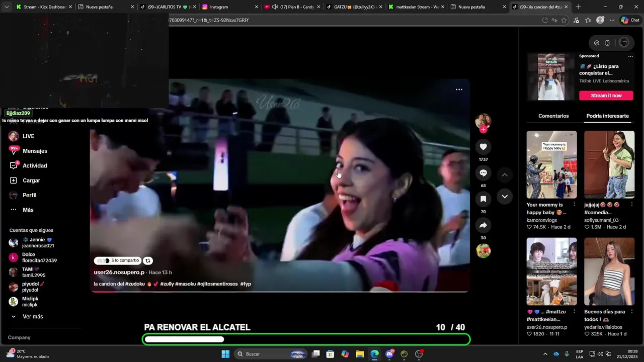The height and width of the screenshot is (362, 644).
Task: Switch to Instagram browser tab
Action: pyautogui.click(x=230, y=7)
